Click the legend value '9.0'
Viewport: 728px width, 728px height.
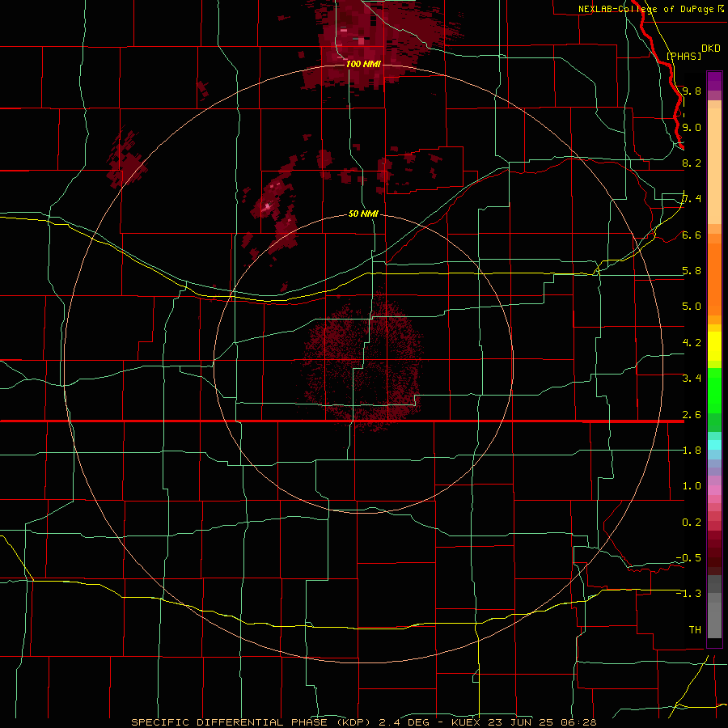pos(692,127)
